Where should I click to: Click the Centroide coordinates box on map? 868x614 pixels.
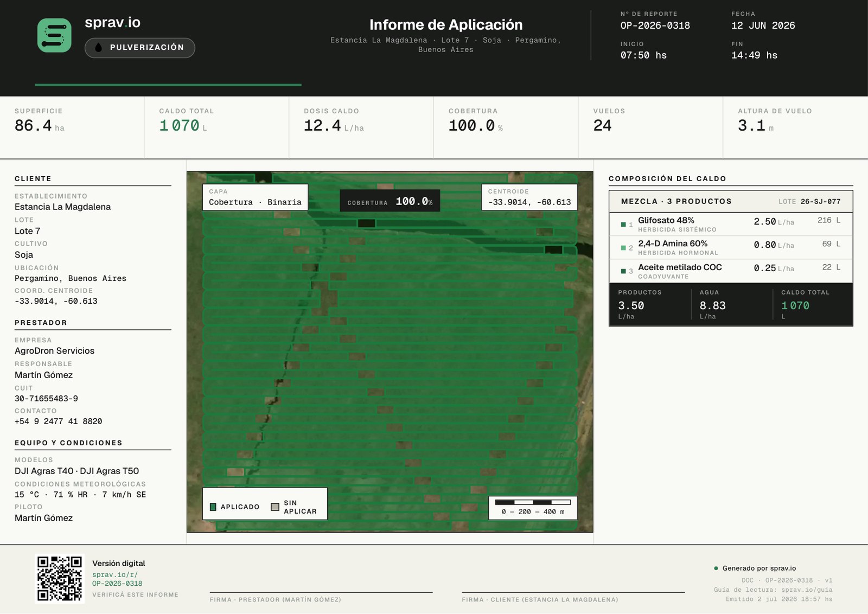tap(529, 197)
